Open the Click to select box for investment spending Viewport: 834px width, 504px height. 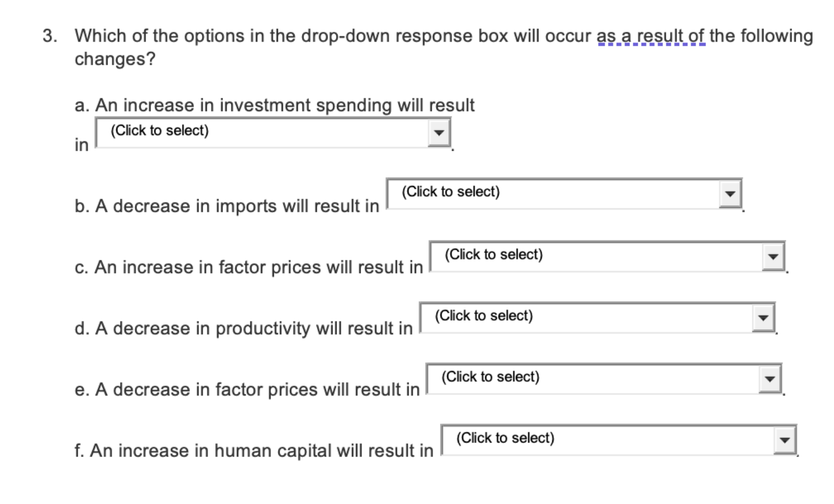252,132
